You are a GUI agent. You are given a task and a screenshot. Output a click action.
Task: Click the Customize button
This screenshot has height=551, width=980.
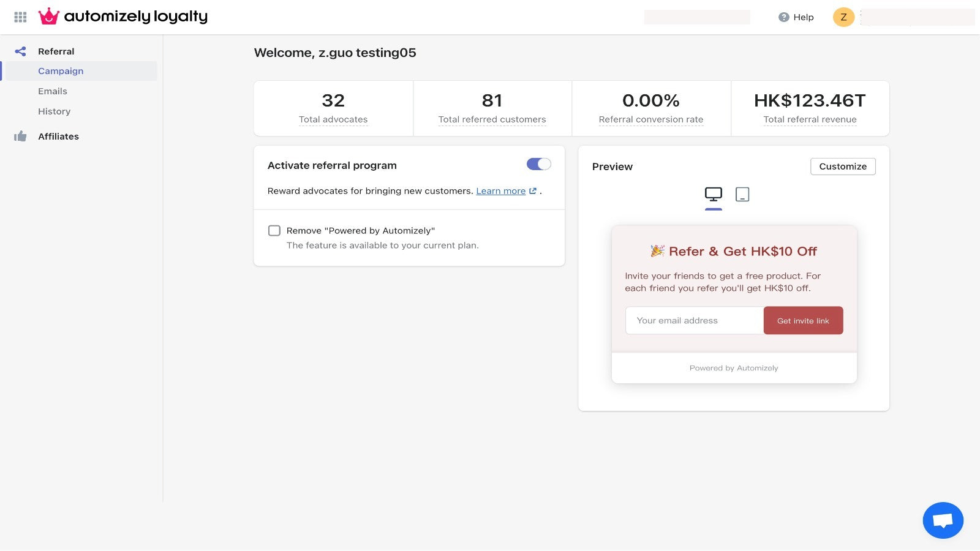843,167
